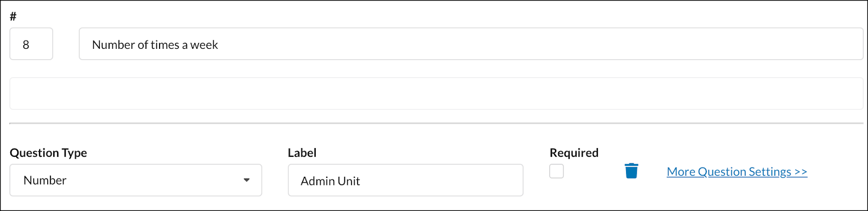Click the empty description field below the question

[436, 93]
